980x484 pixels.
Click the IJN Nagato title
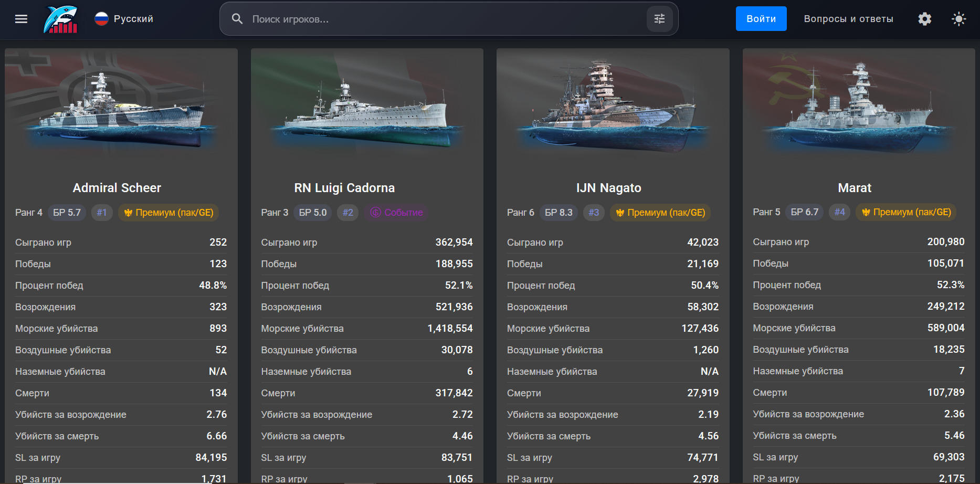point(609,188)
